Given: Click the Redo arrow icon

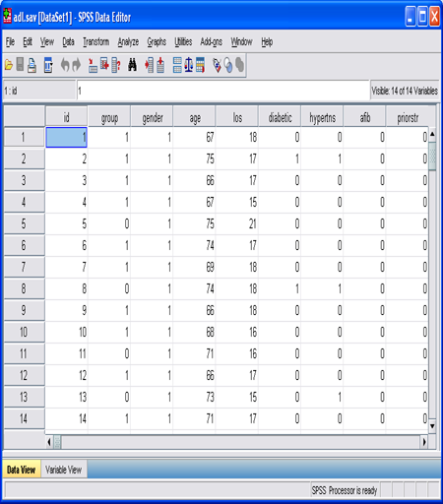Looking at the screenshot, I should coord(76,65).
